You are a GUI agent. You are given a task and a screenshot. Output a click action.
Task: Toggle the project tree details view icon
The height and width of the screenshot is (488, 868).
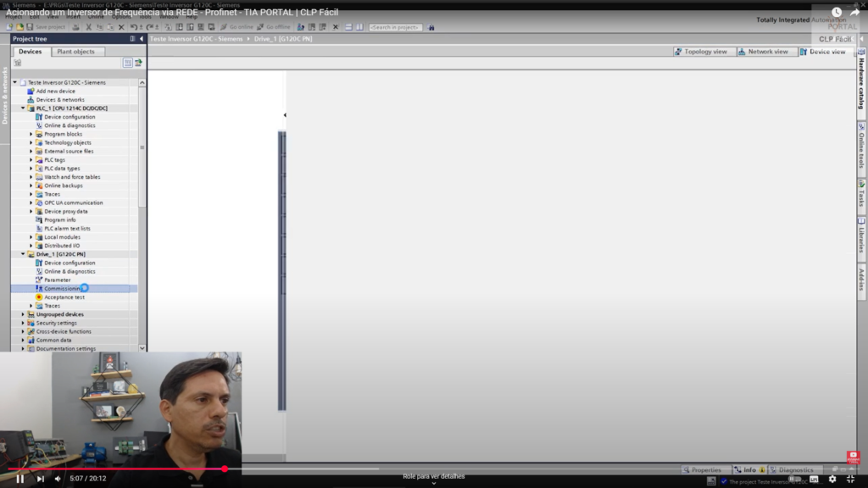(128, 63)
